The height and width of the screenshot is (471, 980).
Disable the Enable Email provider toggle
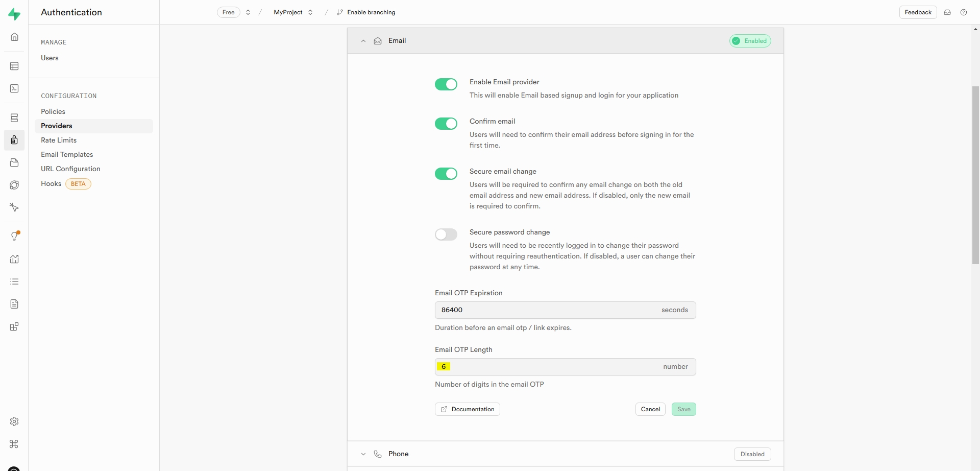coord(446,84)
